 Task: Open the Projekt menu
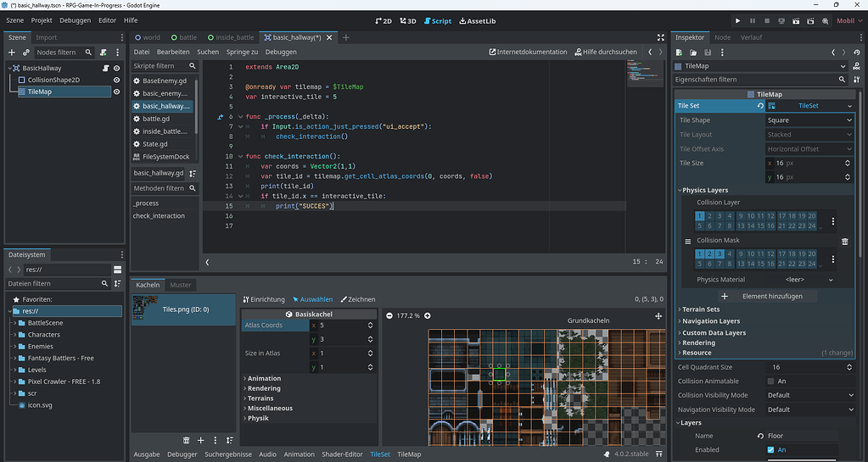(x=42, y=20)
